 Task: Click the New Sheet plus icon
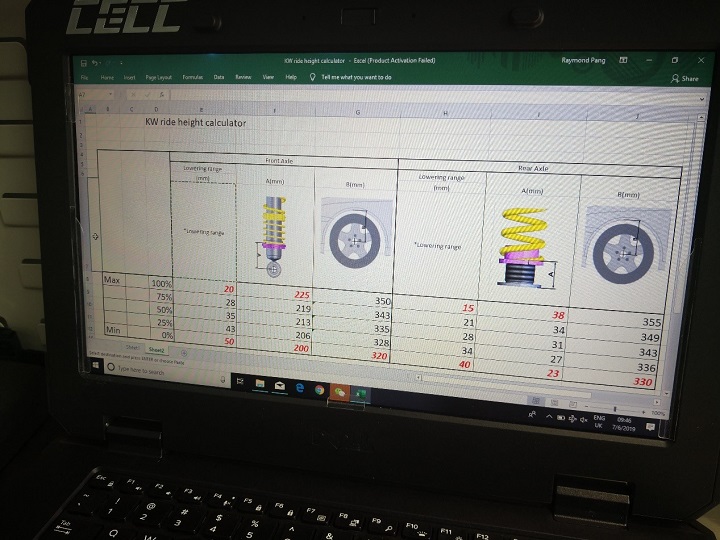(184, 353)
